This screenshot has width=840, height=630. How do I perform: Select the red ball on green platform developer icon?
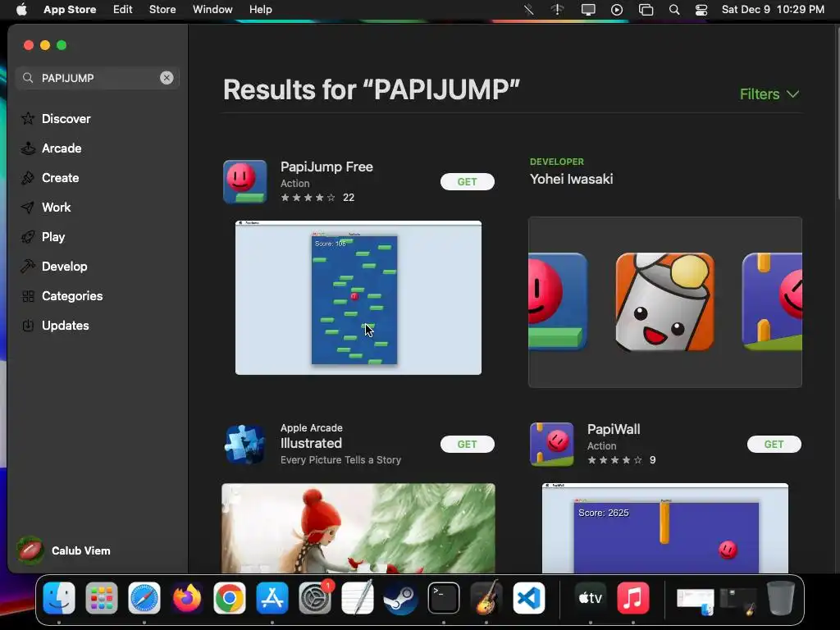(558, 302)
